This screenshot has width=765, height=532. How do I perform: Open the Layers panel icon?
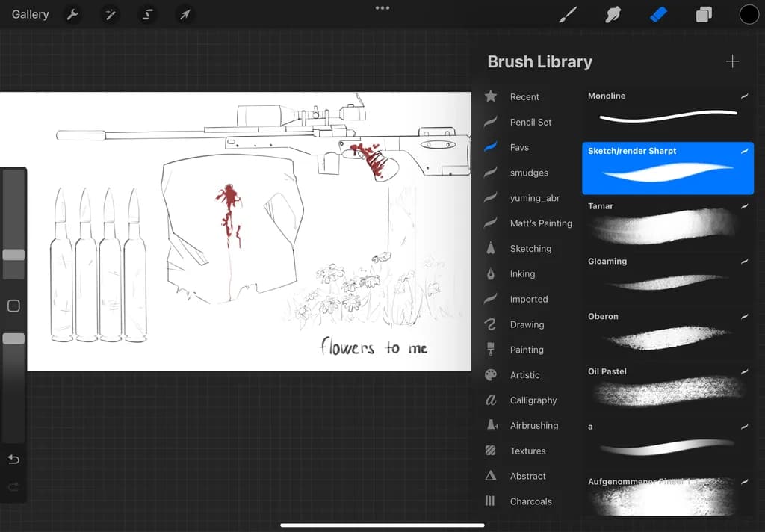click(x=704, y=15)
